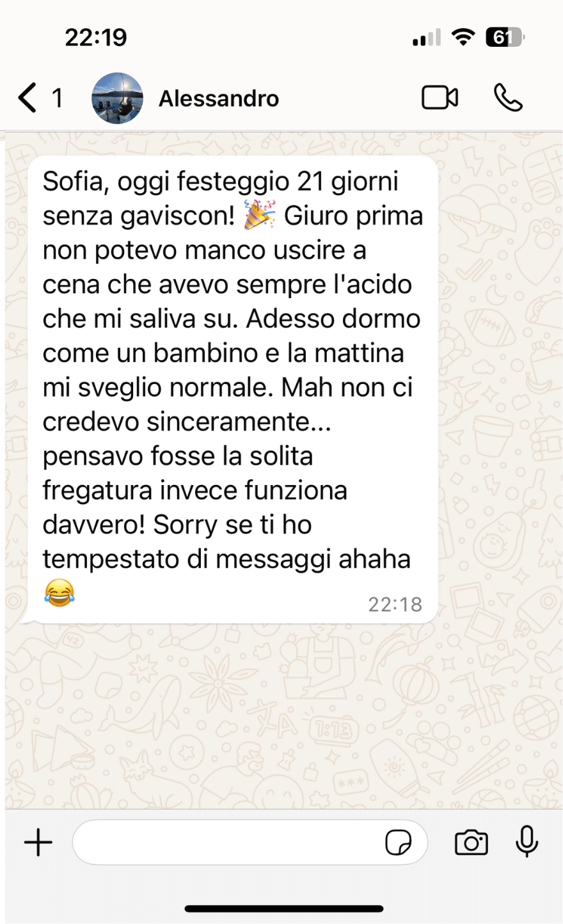Tap the 22:18 message timestamp
The image size is (563, 924).
395,604
